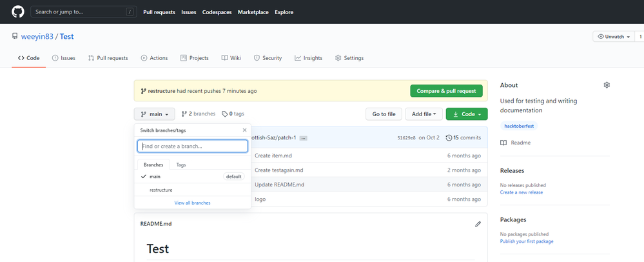Click the README.md file heading
Image resolution: width=644 pixels, height=262 pixels.
tap(156, 224)
